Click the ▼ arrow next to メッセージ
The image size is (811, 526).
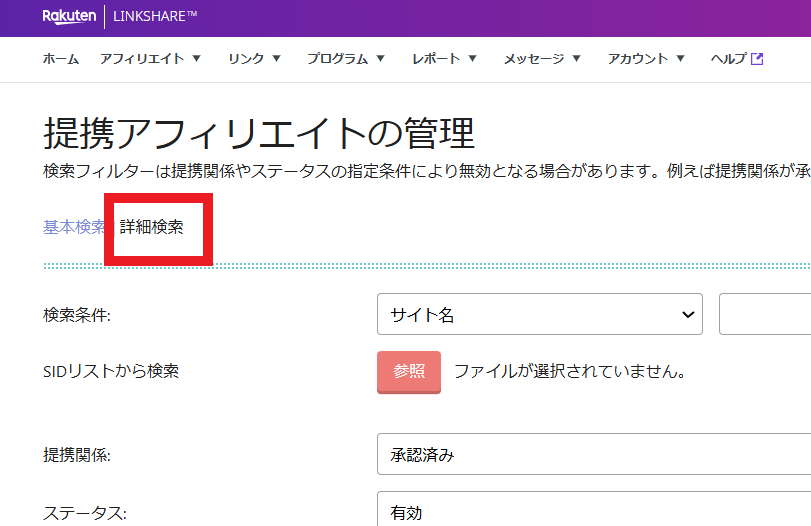pyautogui.click(x=577, y=59)
